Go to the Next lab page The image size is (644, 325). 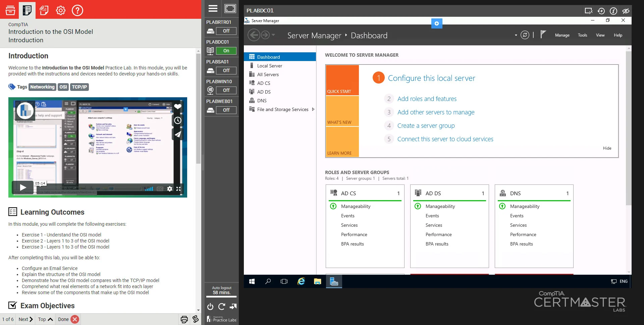pyautogui.click(x=26, y=319)
